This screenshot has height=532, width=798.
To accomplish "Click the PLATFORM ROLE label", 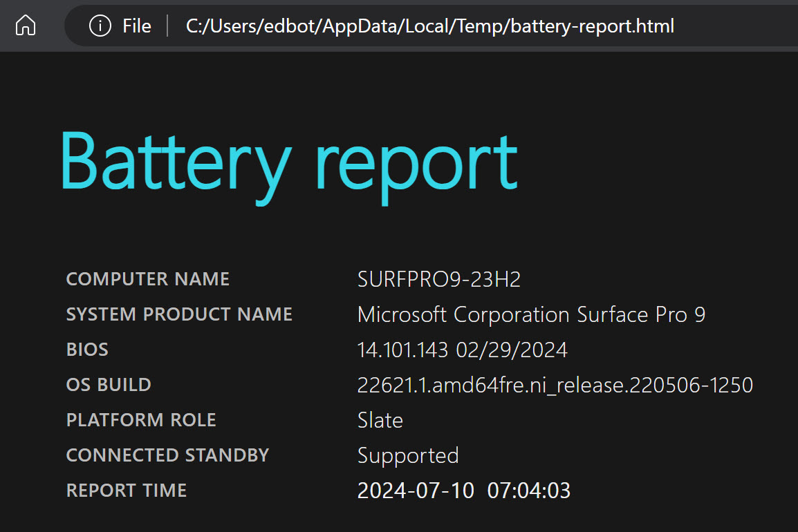I will point(141,420).
